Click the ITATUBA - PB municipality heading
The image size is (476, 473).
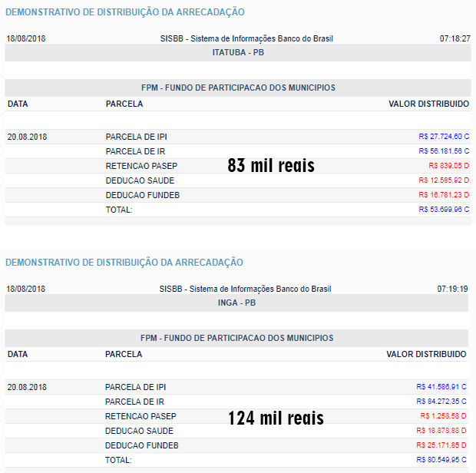coord(238,52)
